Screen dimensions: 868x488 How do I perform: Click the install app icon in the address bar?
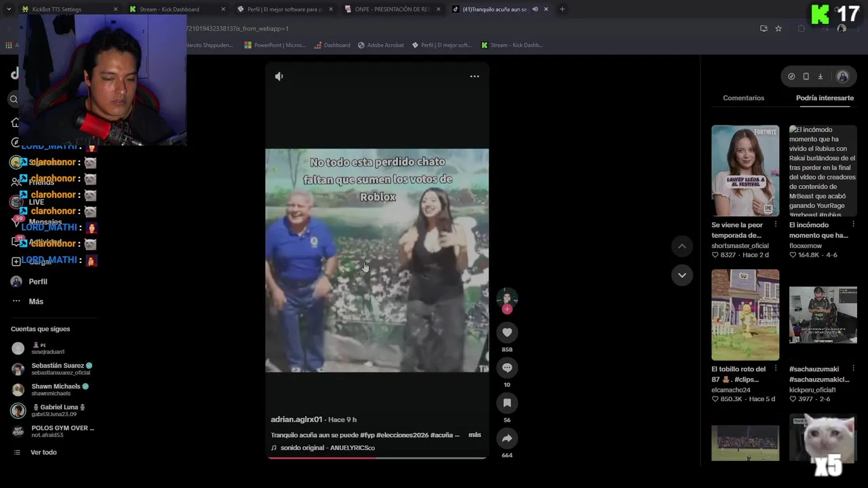click(x=764, y=28)
